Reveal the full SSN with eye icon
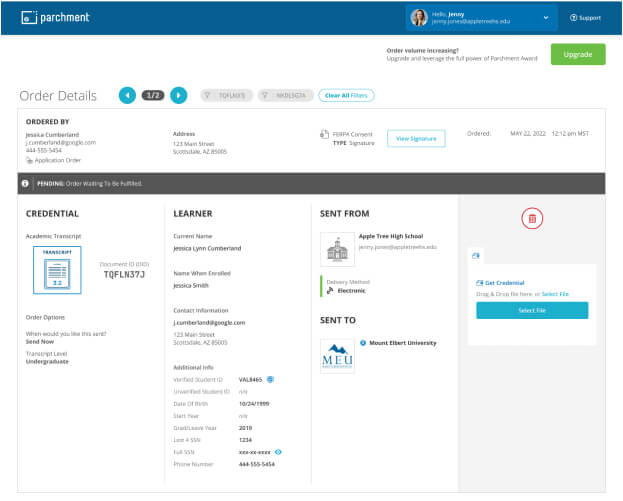The image size is (623, 501). click(x=279, y=452)
